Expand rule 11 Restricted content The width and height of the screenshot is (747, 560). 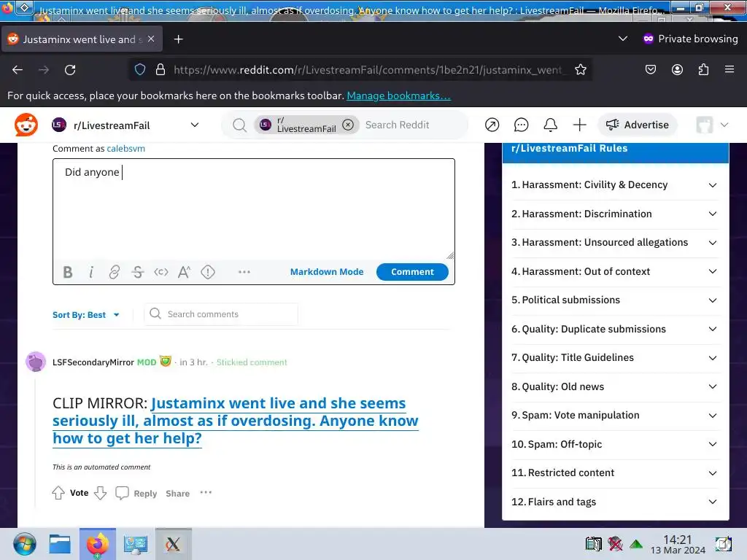coord(615,472)
